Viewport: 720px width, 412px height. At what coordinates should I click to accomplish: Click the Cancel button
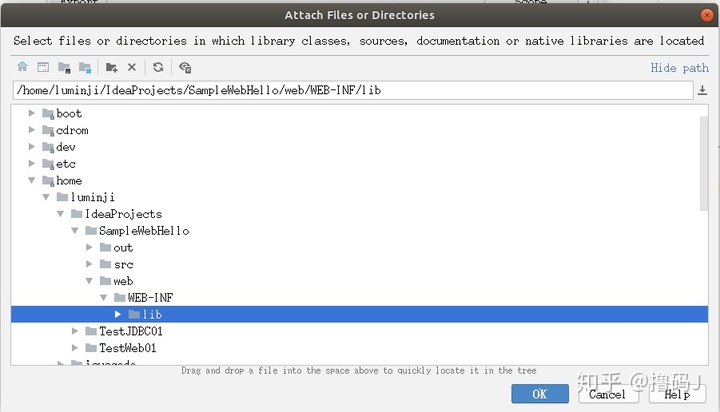click(608, 394)
